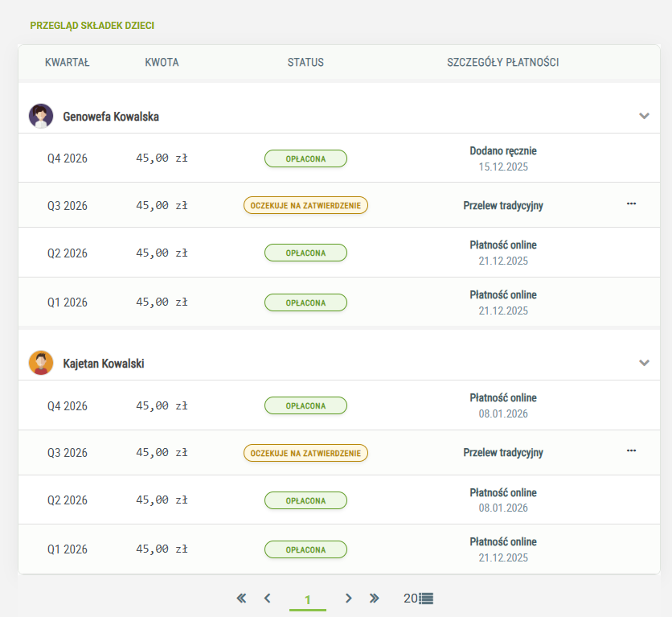672x617 pixels.
Task: Click Genowefa Kowalska's avatar icon
Action: click(41, 116)
